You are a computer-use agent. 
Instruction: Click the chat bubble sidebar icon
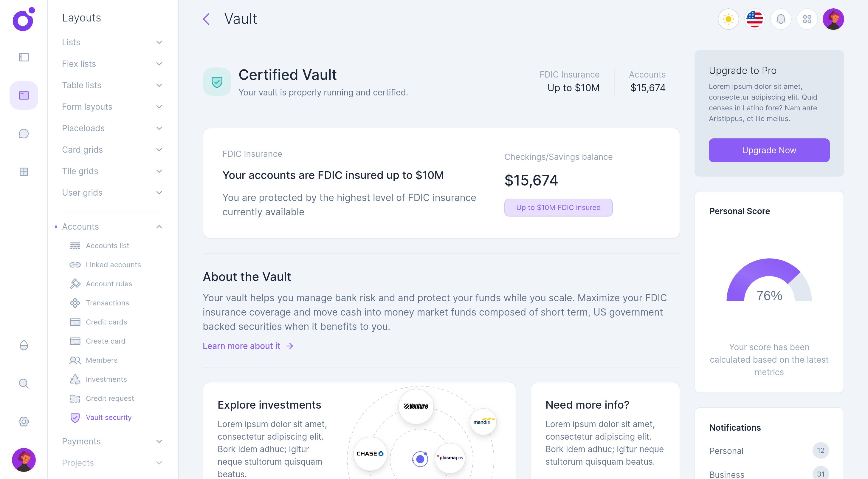click(24, 134)
